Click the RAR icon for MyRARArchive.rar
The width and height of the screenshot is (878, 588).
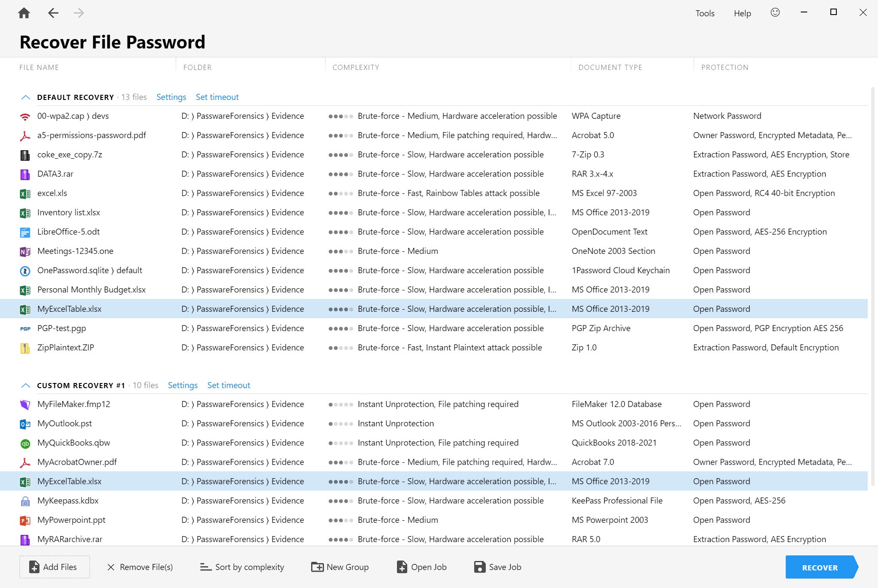click(x=25, y=540)
